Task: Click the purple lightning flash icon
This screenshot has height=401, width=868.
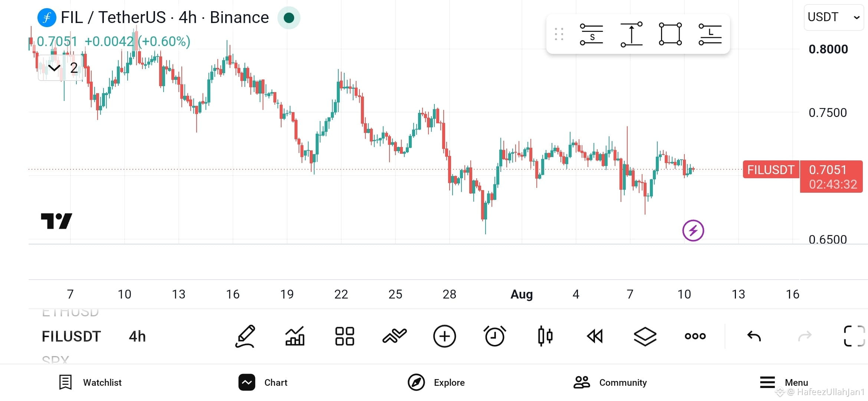Action: [x=693, y=231]
